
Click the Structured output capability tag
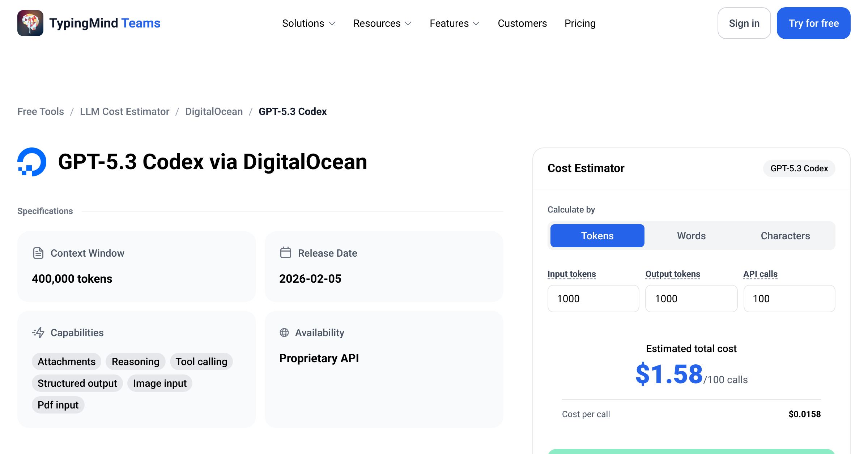point(77,383)
